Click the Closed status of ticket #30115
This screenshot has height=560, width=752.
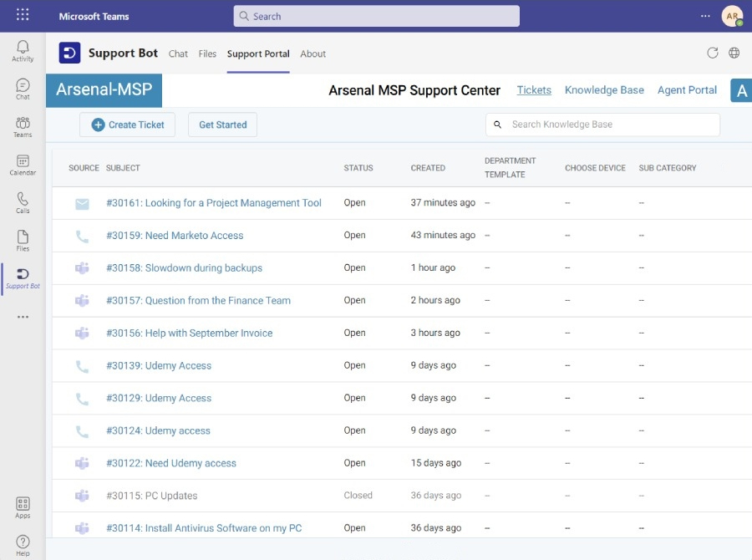(358, 495)
